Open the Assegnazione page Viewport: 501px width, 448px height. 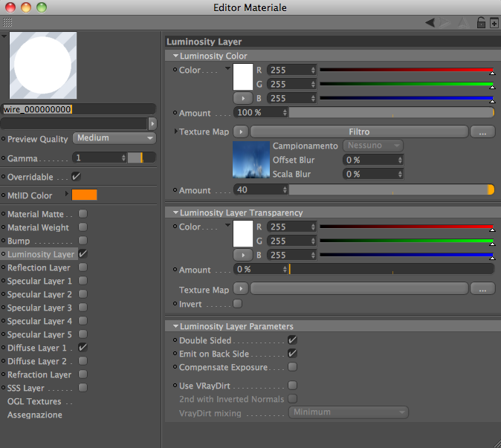35,415
